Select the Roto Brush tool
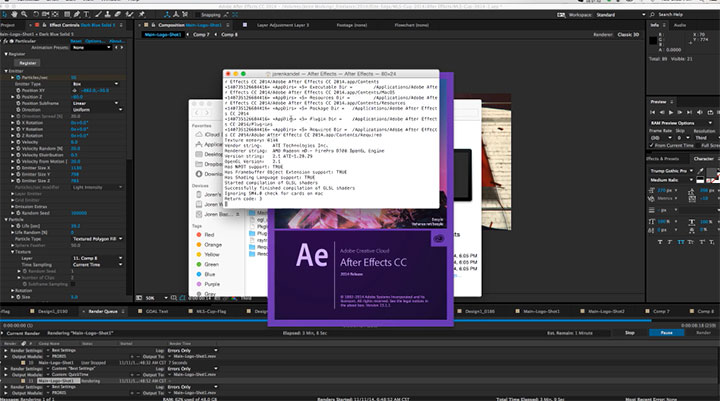720x401 pixels. pyautogui.click(x=129, y=15)
